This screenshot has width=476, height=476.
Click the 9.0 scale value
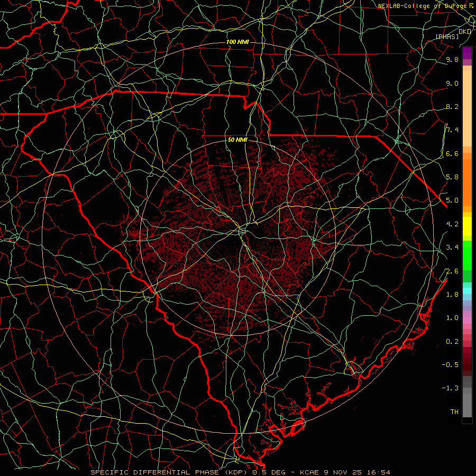coord(452,83)
